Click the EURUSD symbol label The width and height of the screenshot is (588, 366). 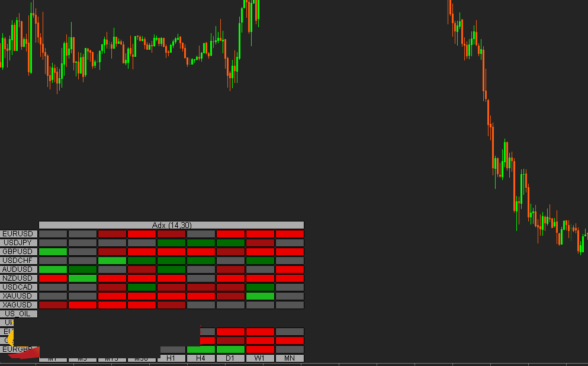coord(19,234)
